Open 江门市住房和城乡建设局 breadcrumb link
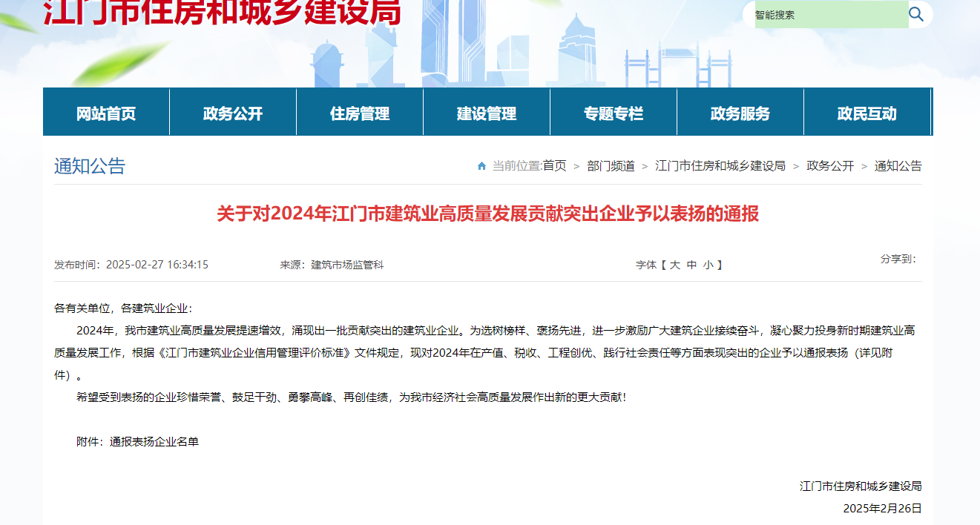Screen dimensions: 980x525 click(x=720, y=166)
